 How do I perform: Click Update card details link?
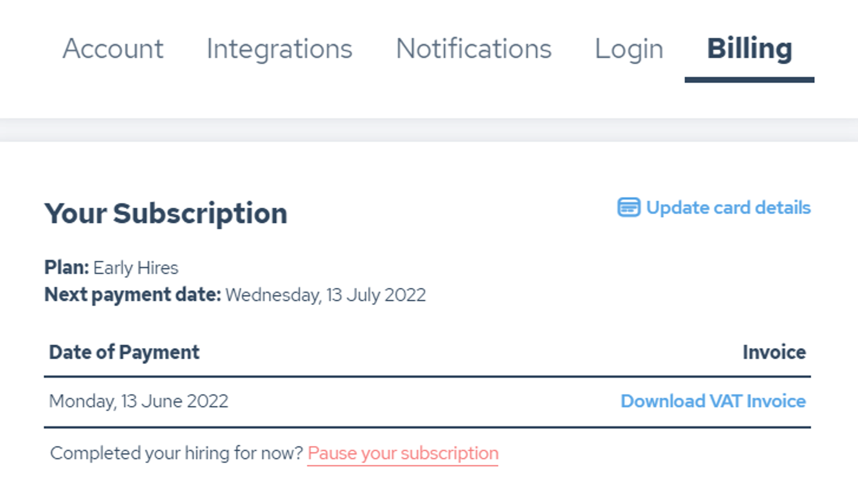(x=715, y=208)
